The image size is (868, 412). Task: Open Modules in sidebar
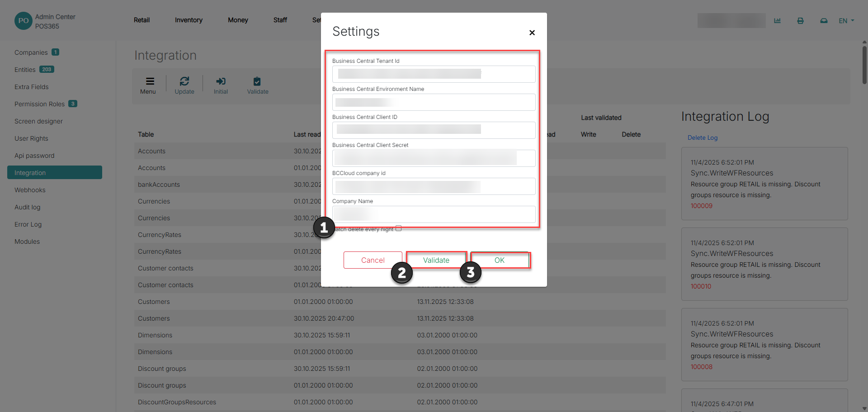coord(27,242)
